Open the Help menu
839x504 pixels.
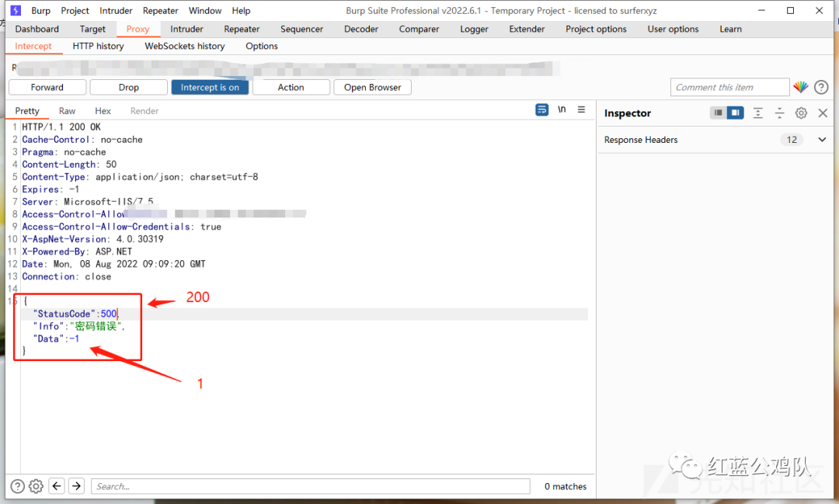coord(241,11)
